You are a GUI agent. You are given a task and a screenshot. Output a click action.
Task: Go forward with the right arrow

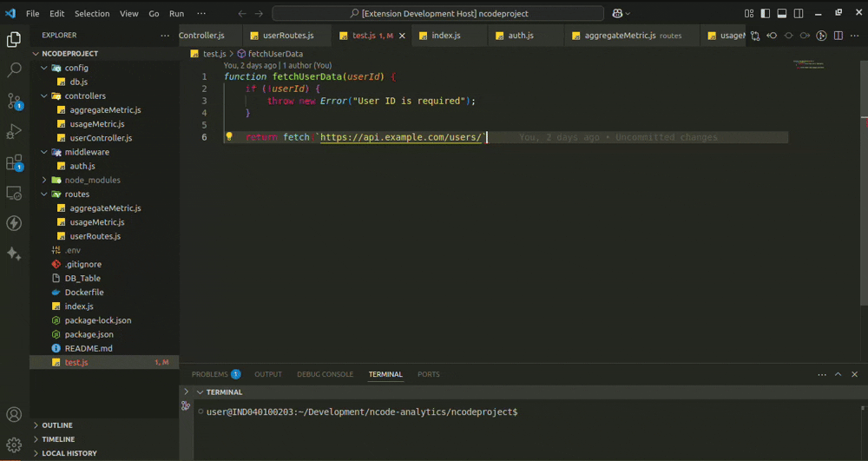(x=259, y=13)
